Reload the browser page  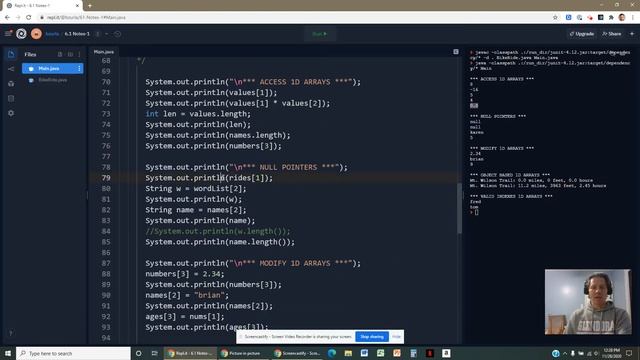tap(29, 18)
